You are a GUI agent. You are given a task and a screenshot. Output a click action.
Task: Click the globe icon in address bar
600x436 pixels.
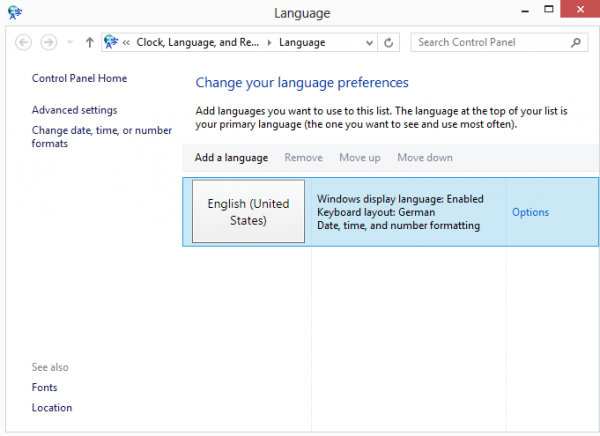[111, 42]
